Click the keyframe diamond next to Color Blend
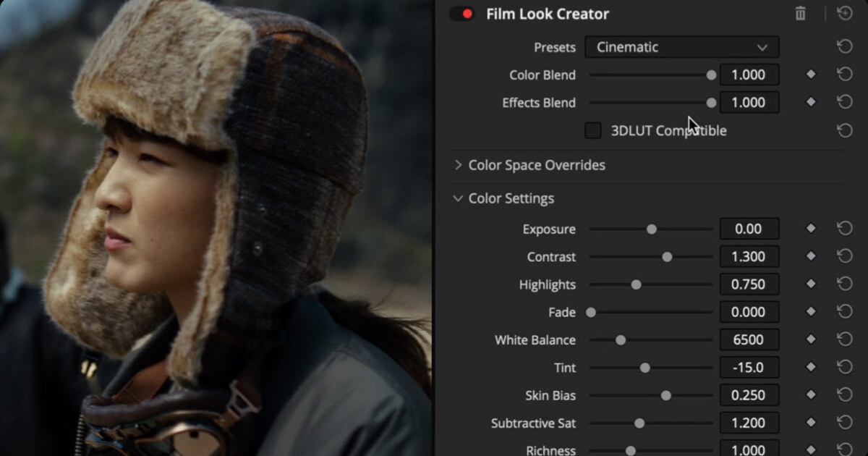This screenshot has width=868, height=456. pyautogui.click(x=811, y=74)
